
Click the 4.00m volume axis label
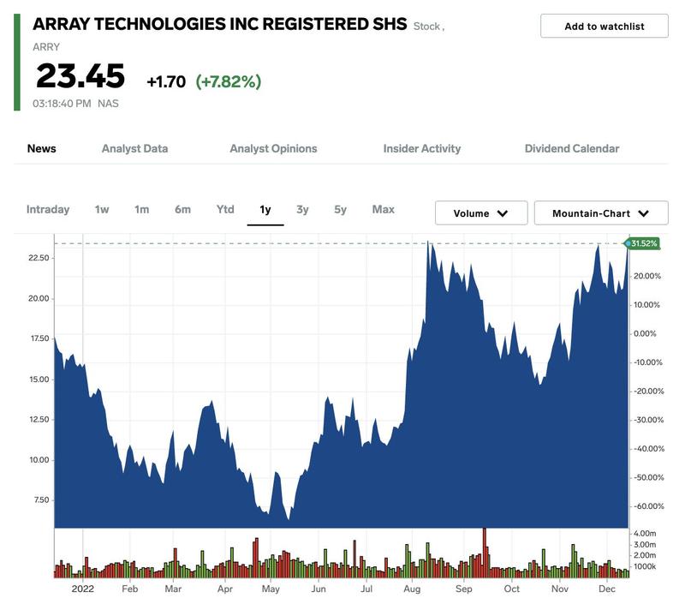(645, 534)
